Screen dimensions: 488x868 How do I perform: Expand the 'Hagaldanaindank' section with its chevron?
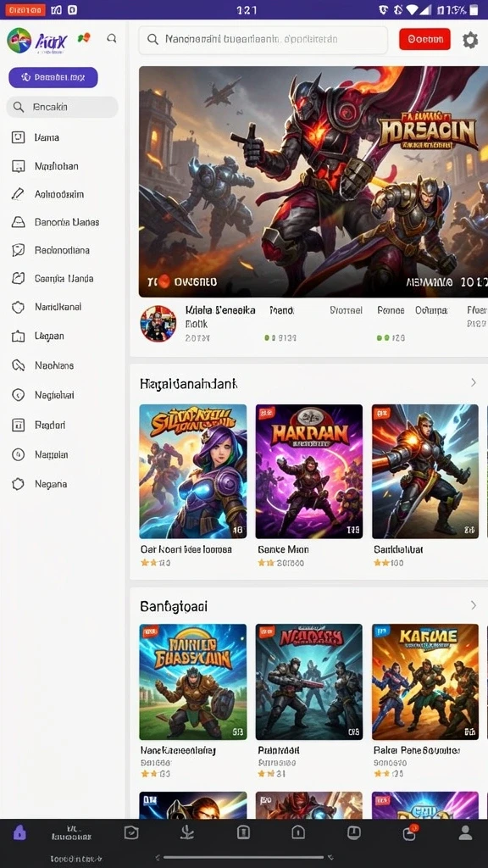473,382
